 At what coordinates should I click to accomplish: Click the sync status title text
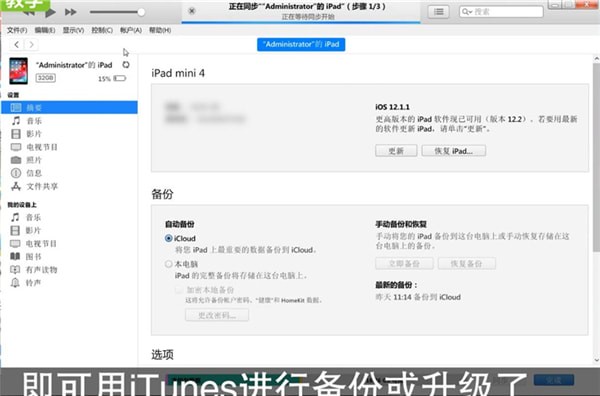point(307,7)
